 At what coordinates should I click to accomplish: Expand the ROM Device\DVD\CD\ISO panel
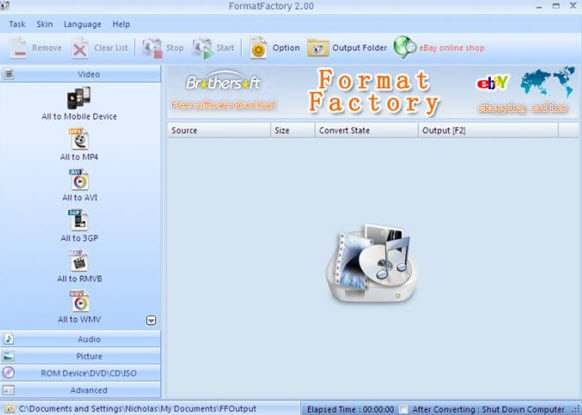tap(81, 373)
